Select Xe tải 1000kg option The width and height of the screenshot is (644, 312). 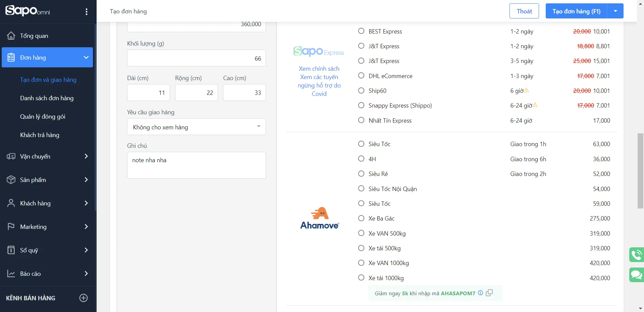[x=361, y=278]
